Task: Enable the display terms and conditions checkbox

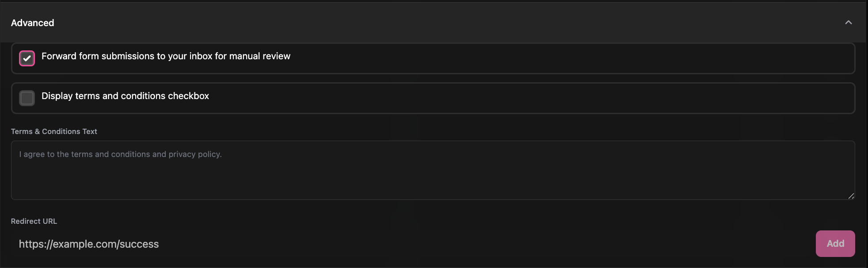Action: click(27, 98)
